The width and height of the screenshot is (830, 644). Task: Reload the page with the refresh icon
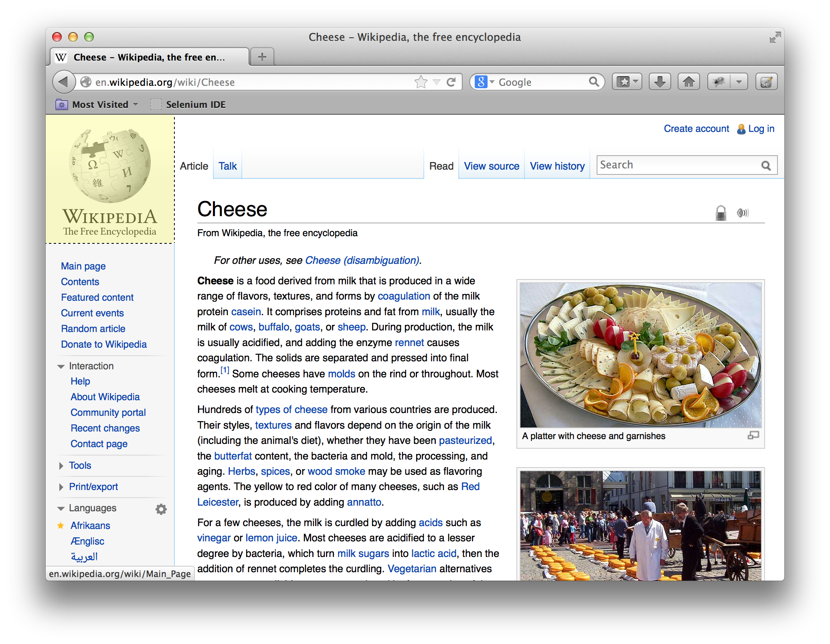451,82
